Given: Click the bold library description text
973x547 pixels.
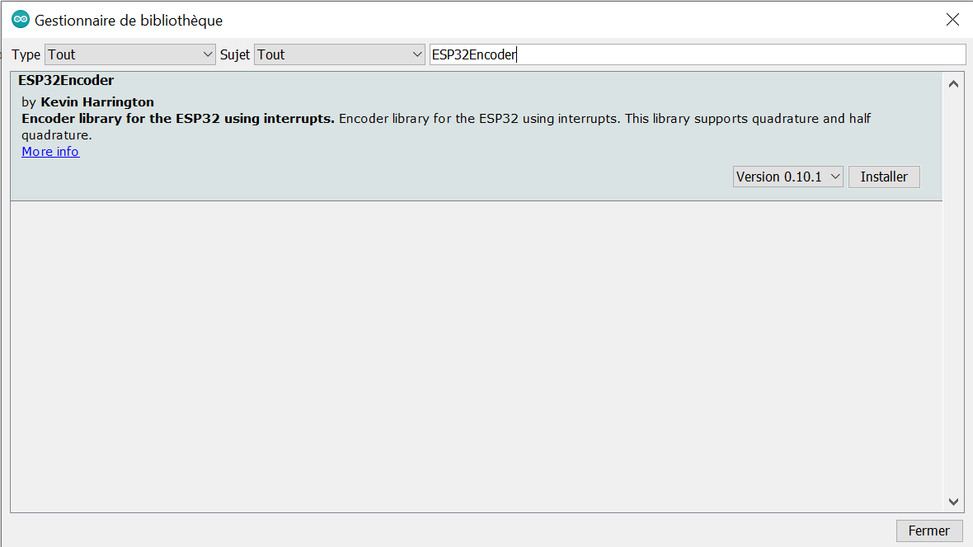Looking at the screenshot, I should [178, 119].
